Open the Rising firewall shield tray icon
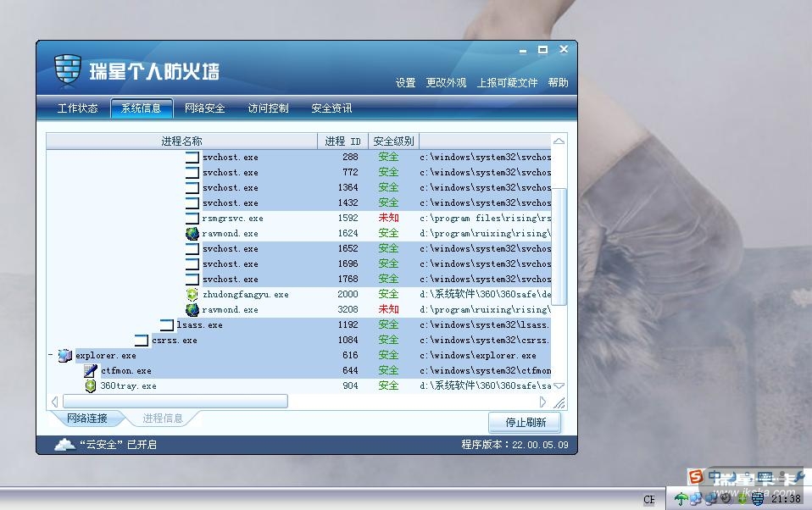 pyautogui.click(x=758, y=499)
